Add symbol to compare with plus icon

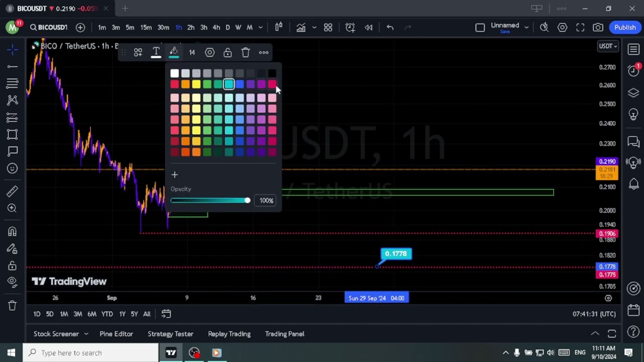coord(80,27)
